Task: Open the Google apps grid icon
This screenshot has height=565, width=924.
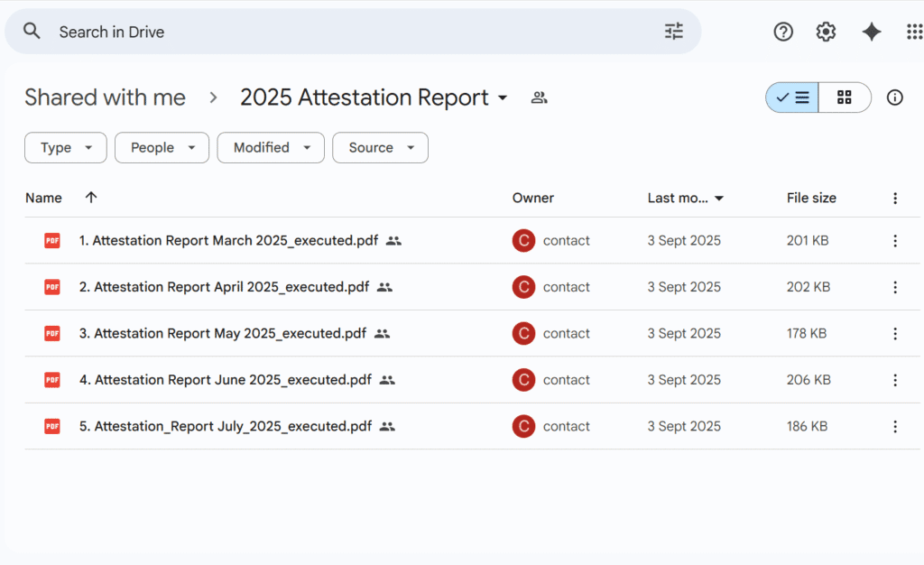Action: (913, 32)
